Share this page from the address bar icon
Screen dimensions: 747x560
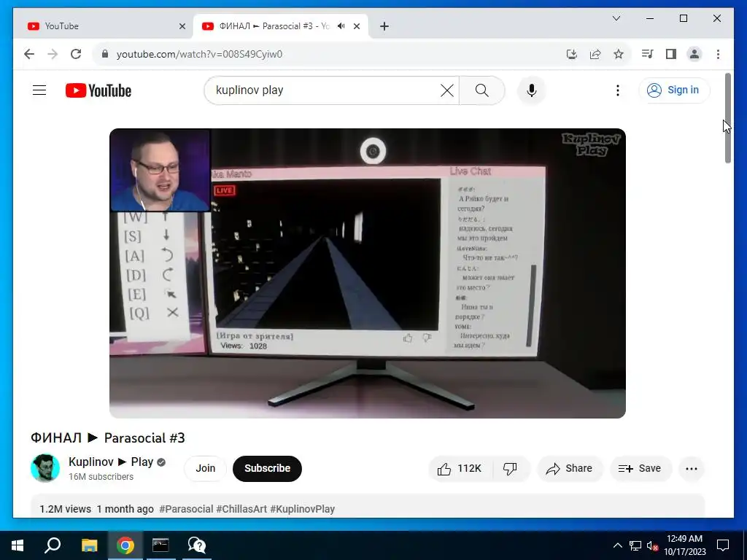(x=595, y=54)
